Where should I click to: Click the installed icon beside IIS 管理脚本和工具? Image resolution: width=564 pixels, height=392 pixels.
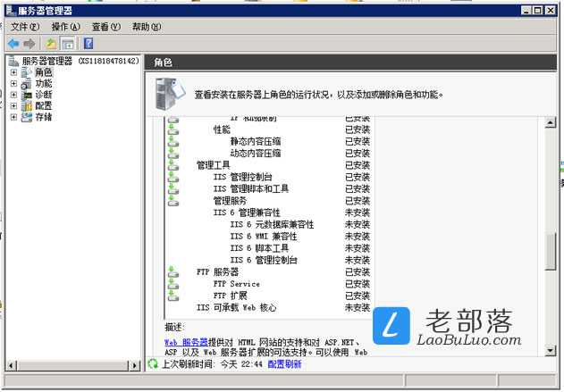pos(173,189)
